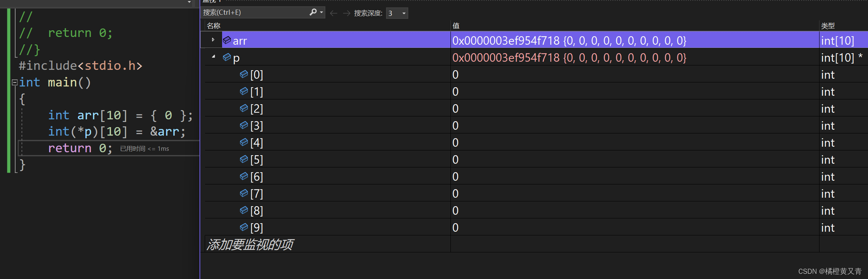The width and height of the screenshot is (868, 279).
Task: Click the 类型 column header
Action: [x=828, y=26]
